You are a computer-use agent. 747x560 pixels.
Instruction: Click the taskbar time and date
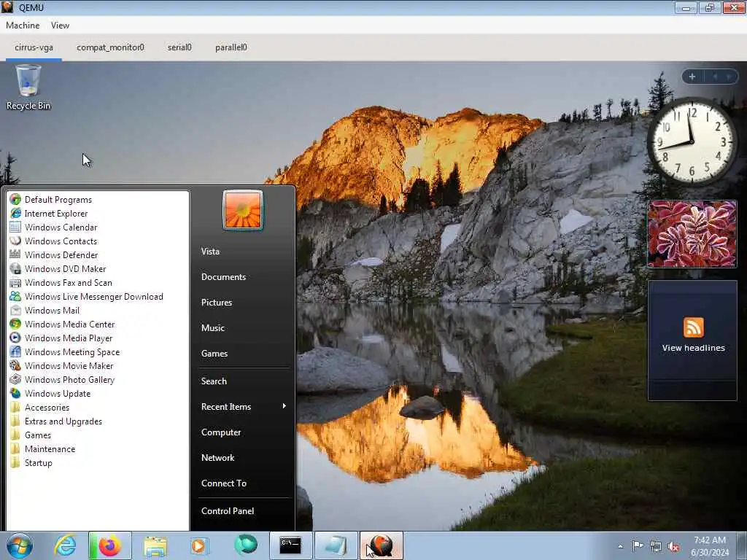(710, 545)
